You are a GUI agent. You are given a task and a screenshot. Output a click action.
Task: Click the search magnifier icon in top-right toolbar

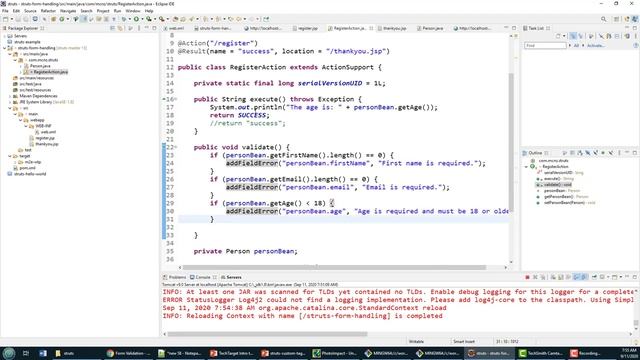[603, 19]
